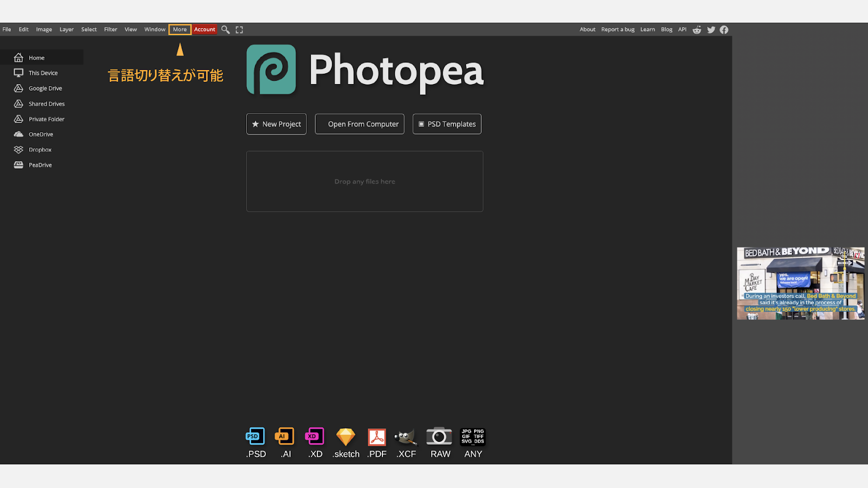Click the .PDF file format icon
Viewport: 868px width, 488px height.
[377, 437]
